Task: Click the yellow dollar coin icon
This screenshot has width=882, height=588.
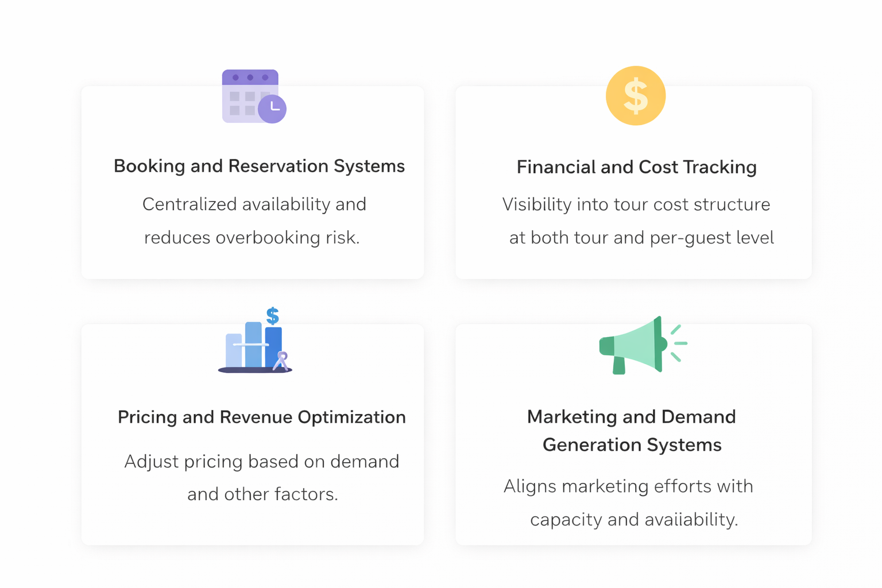Action: 636,95
